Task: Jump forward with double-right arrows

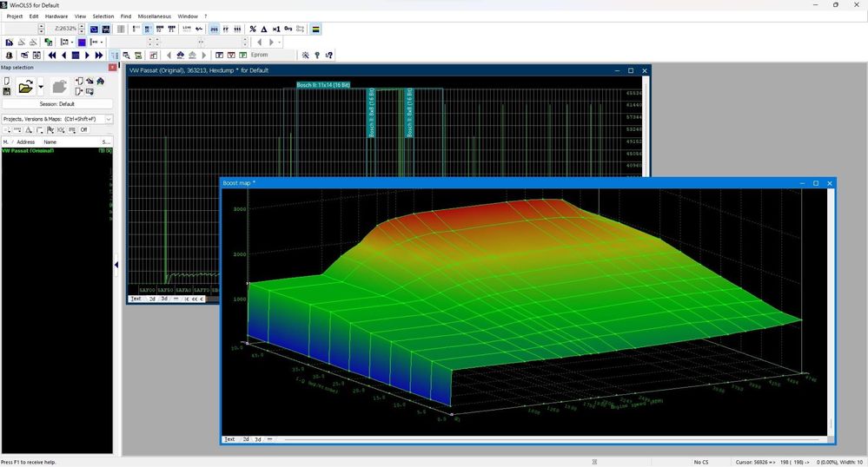Action: point(99,56)
